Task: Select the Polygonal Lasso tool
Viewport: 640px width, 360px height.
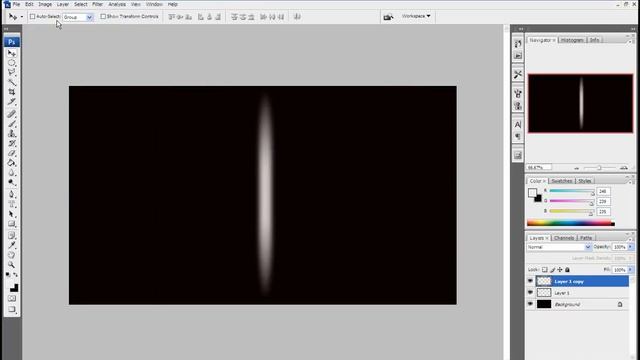Action: point(11,73)
